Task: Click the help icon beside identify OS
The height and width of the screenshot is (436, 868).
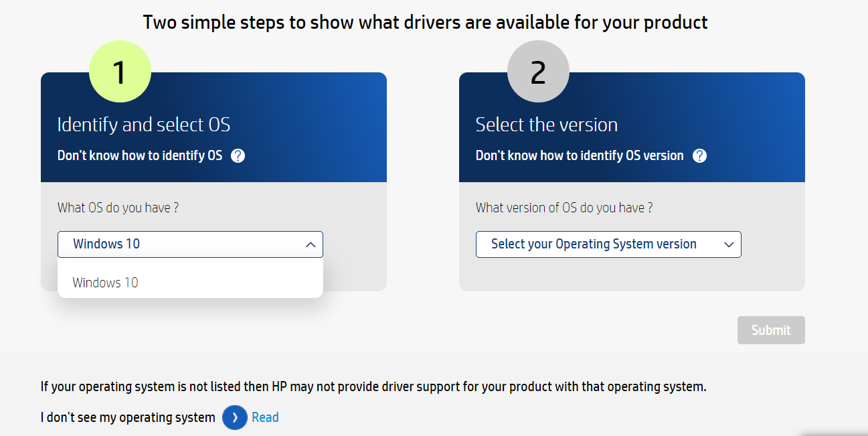Action: pyautogui.click(x=238, y=156)
